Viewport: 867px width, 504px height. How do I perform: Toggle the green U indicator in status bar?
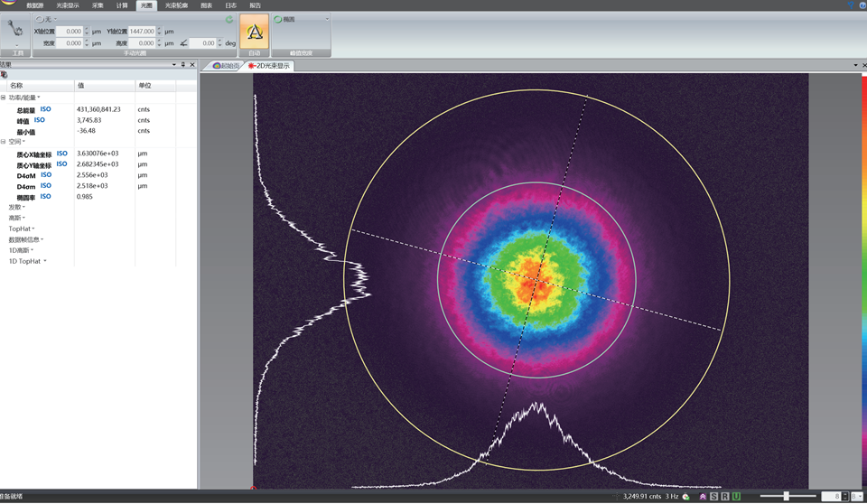pyautogui.click(x=736, y=496)
